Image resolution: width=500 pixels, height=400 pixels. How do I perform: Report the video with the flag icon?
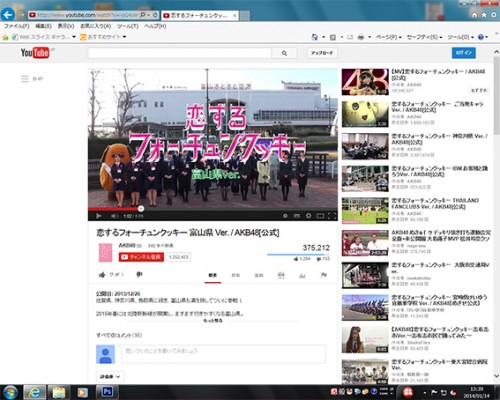pos(323,275)
